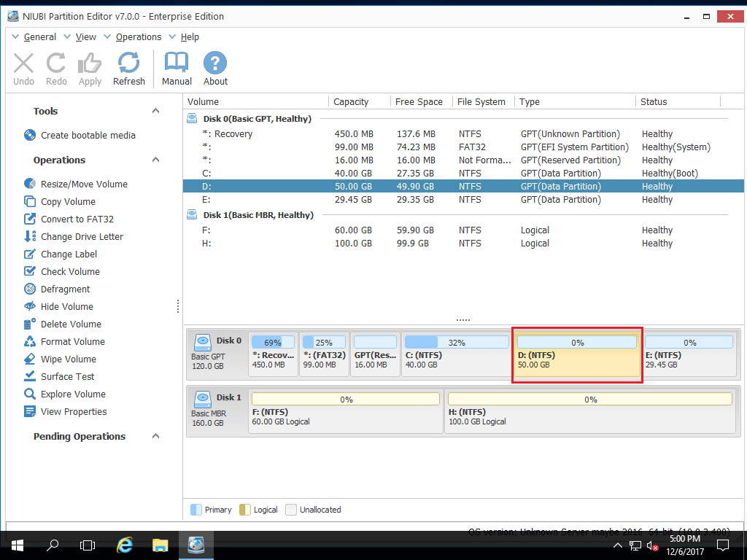Open the About question-mark icon
This screenshot has height=560, width=747.
click(x=215, y=63)
